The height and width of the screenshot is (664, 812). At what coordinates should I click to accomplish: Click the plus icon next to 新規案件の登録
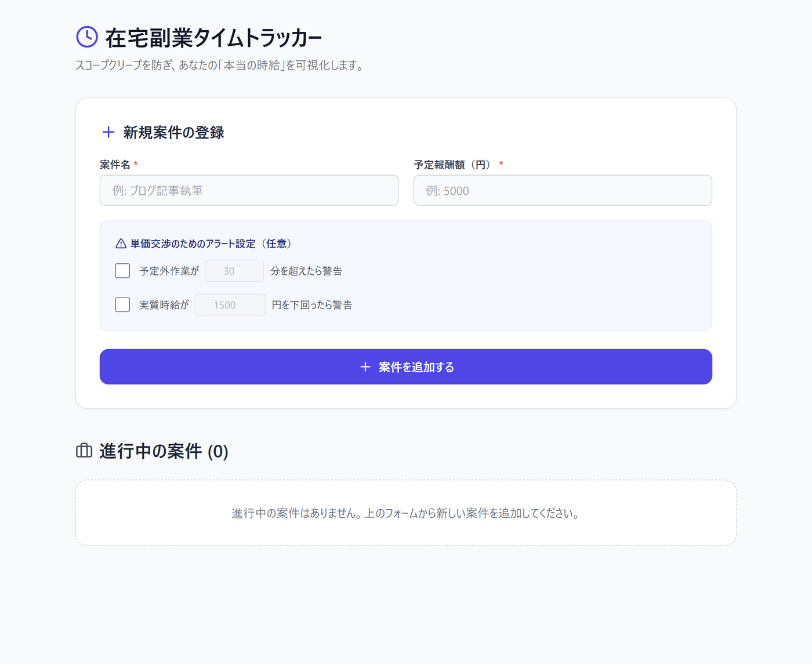tap(108, 132)
